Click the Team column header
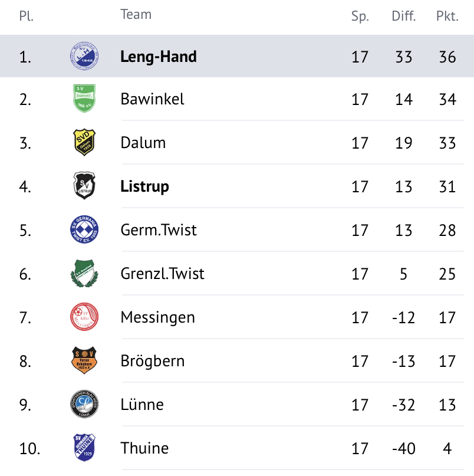The width and height of the screenshot is (474, 476). coord(136,14)
